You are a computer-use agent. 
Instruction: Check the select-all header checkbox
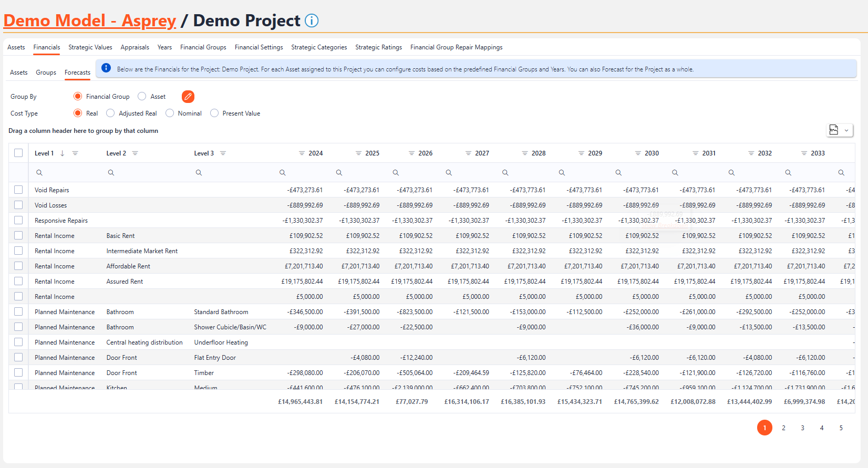[18, 153]
